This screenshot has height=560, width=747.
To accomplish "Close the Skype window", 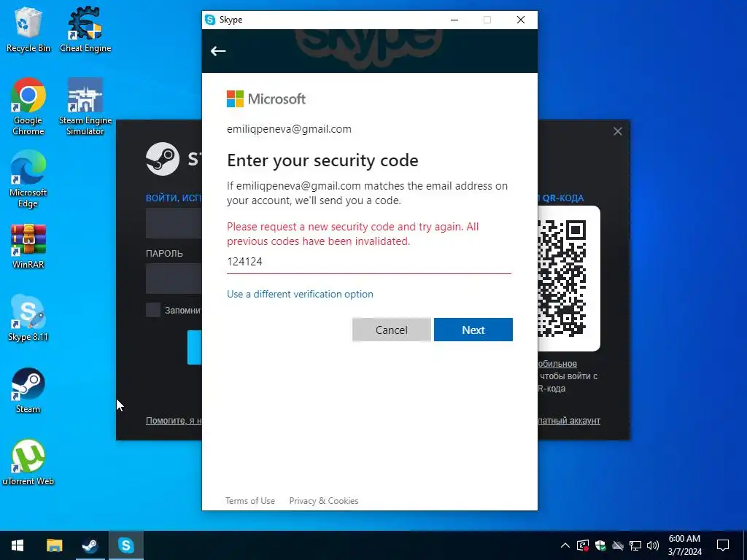I will click(521, 20).
